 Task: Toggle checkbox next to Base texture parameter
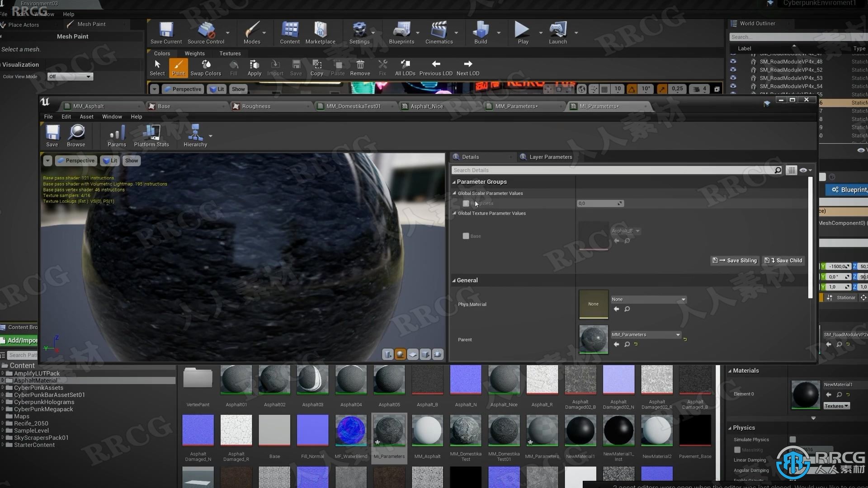coord(466,235)
